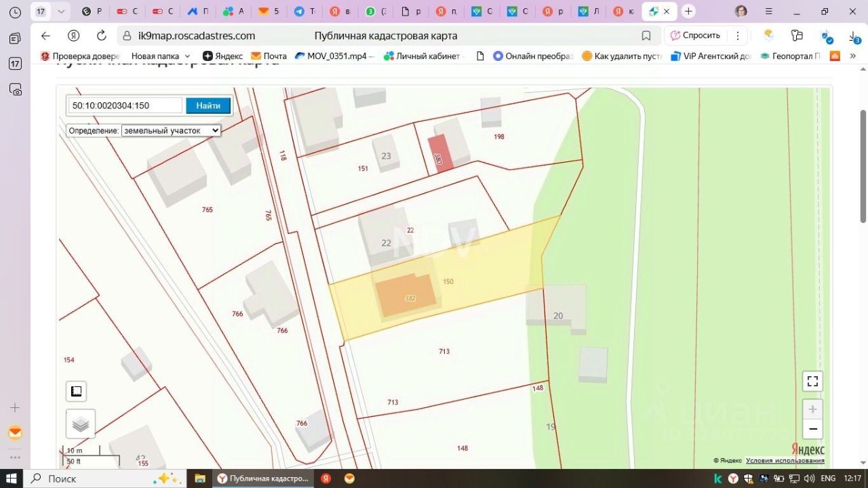
Task: Click the 'Спросить' assistant button
Action: (x=694, y=36)
